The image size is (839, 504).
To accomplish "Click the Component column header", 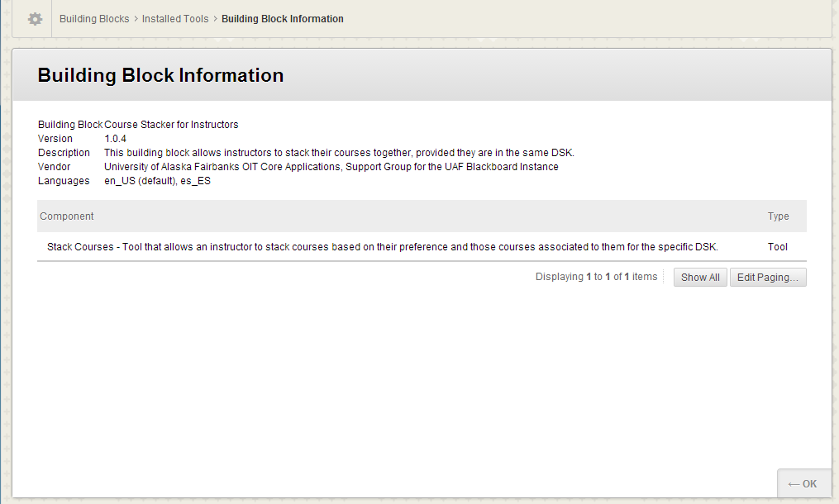I will pos(67,216).
